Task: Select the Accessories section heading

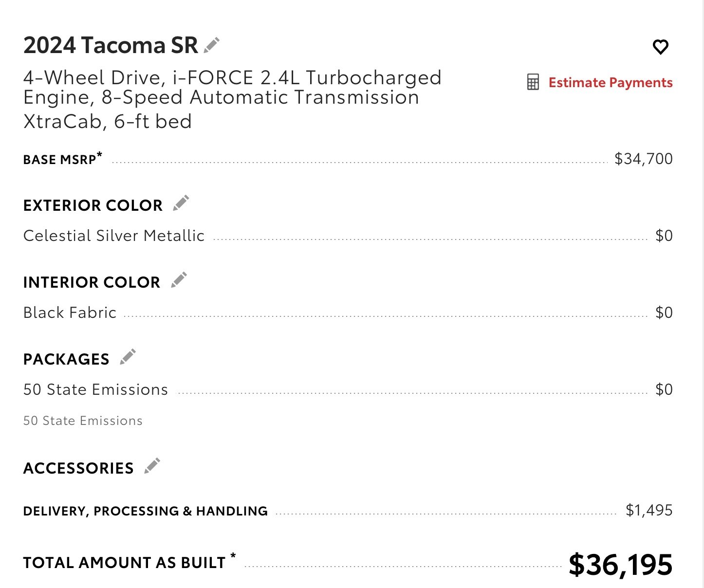Action: tap(78, 468)
